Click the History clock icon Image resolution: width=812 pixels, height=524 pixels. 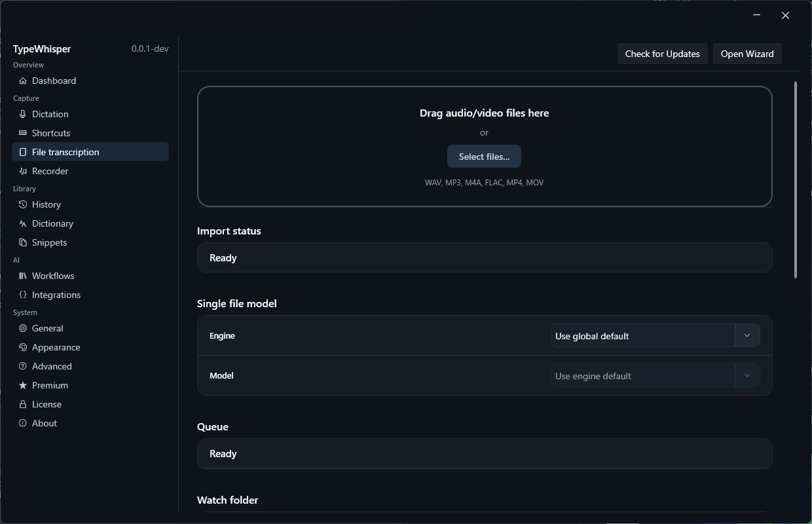[x=23, y=204]
